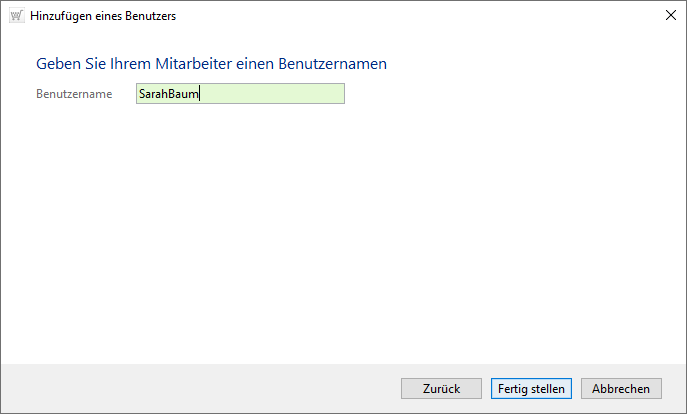Click empty title bar space
687x414 pixels.
(x=400, y=16)
